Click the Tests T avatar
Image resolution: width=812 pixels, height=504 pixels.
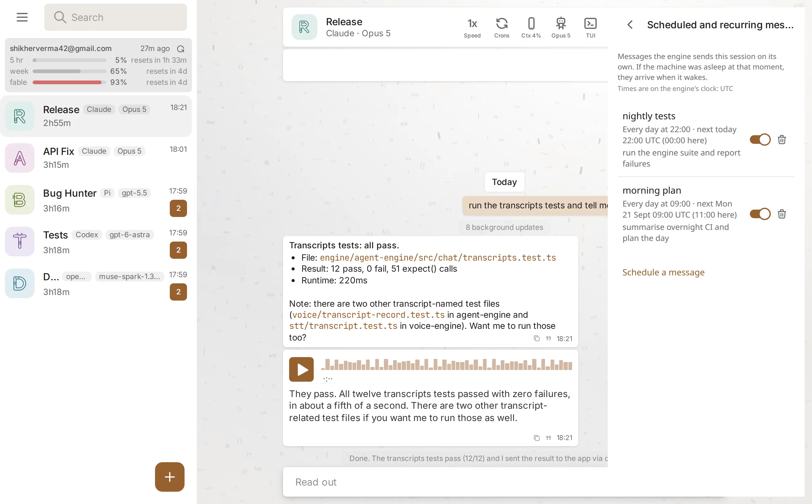pos(20,241)
